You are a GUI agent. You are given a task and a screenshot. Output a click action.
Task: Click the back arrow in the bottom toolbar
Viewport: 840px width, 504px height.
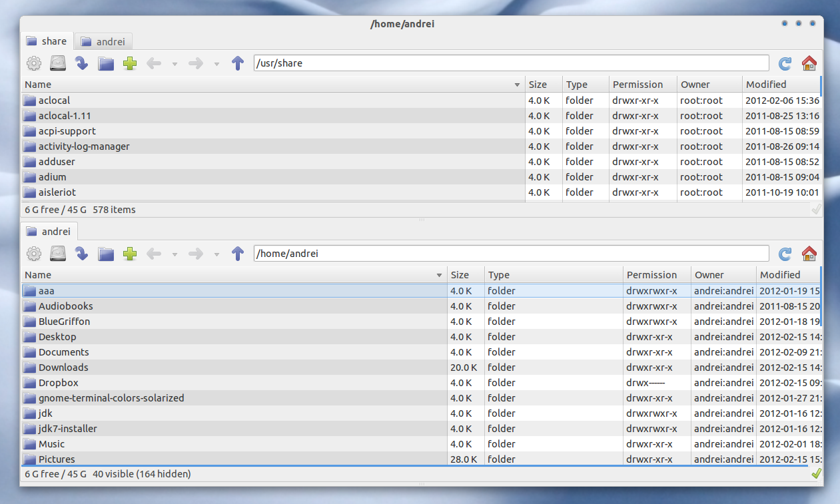(x=153, y=254)
